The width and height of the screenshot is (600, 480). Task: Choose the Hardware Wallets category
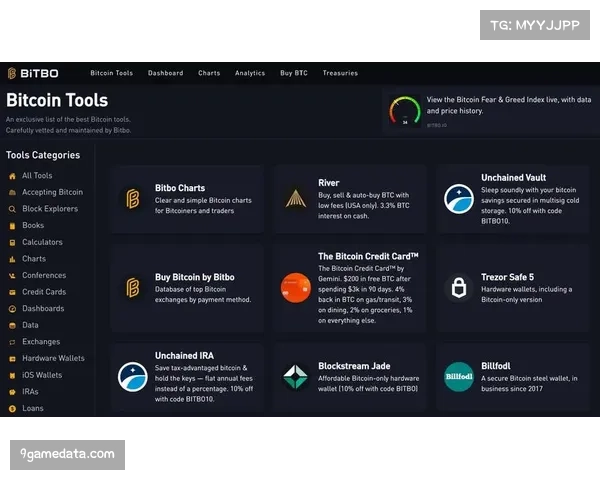pyautogui.click(x=53, y=358)
